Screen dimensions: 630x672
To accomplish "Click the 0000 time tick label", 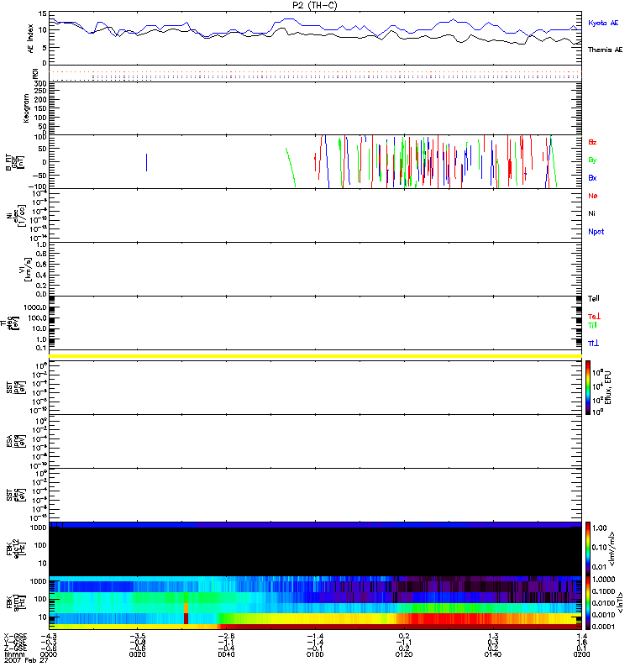I will pyautogui.click(x=49, y=654).
